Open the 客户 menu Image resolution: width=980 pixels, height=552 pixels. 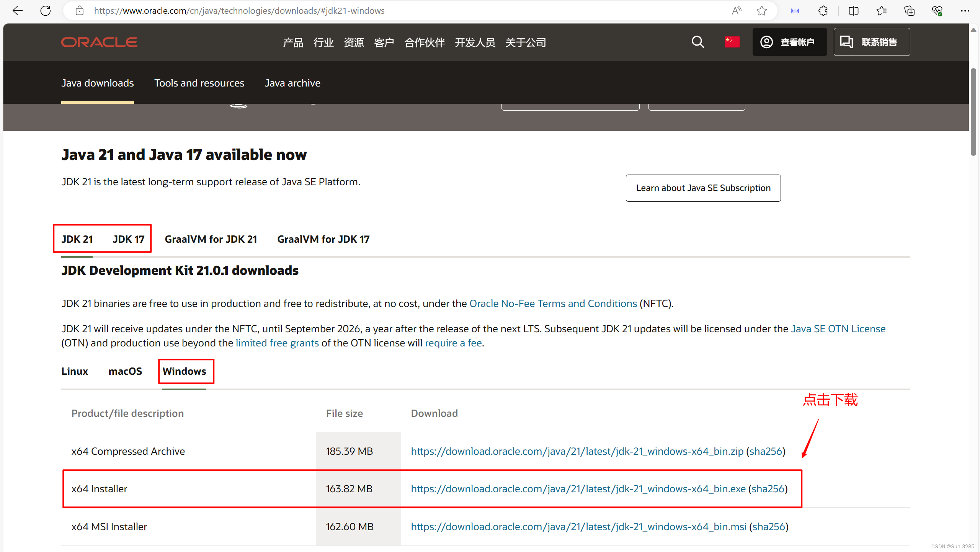384,42
